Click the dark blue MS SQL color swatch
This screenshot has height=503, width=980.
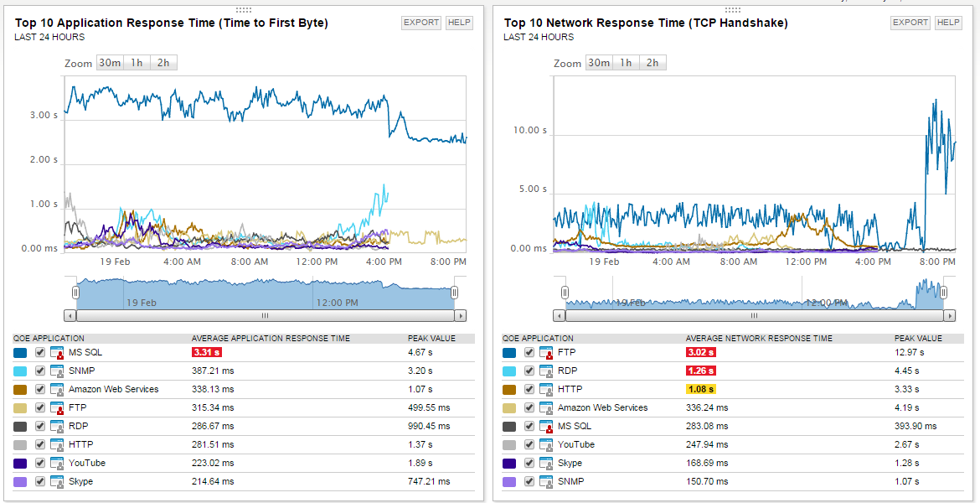click(20, 353)
